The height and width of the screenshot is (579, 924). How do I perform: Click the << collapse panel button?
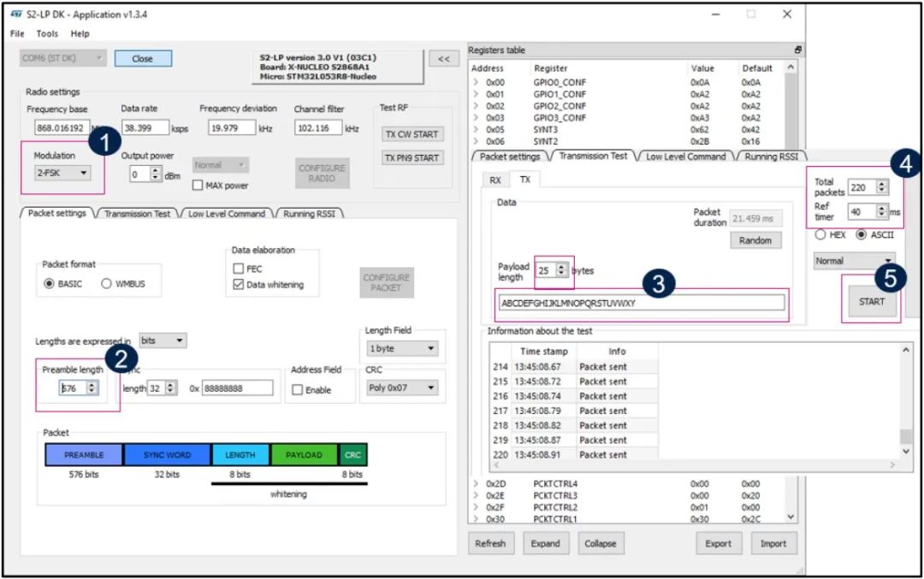444,59
